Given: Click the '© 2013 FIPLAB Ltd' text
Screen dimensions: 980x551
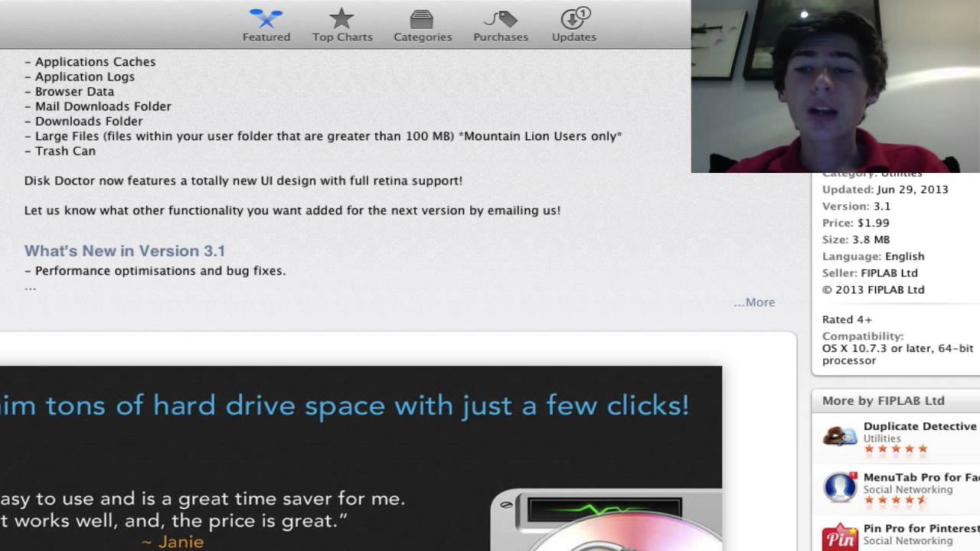Looking at the screenshot, I should point(874,290).
